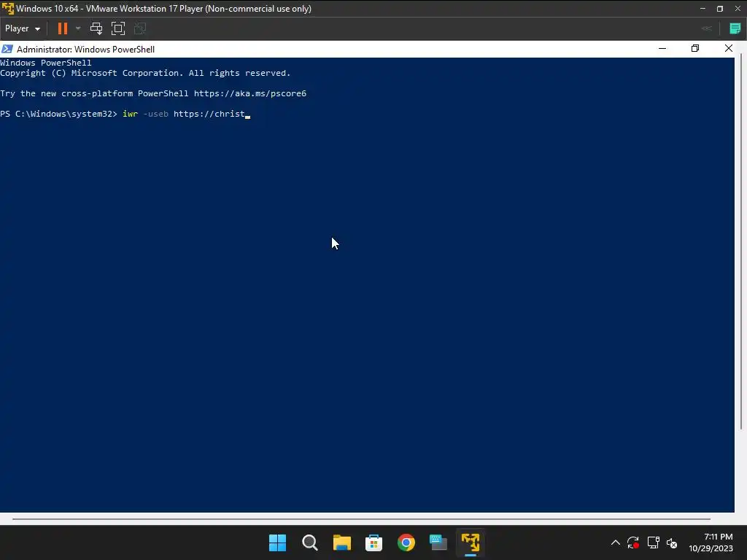Close the Administrator PowerShell window
747x560 pixels.
click(729, 49)
